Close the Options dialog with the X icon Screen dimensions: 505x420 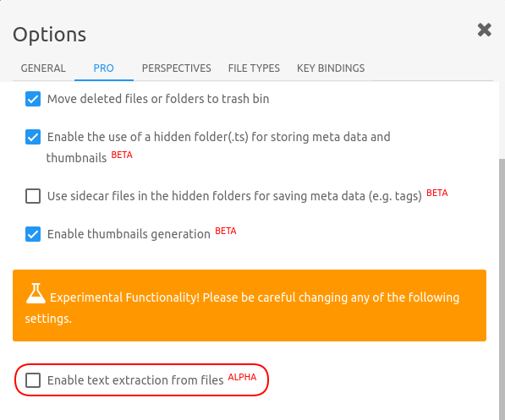(484, 30)
